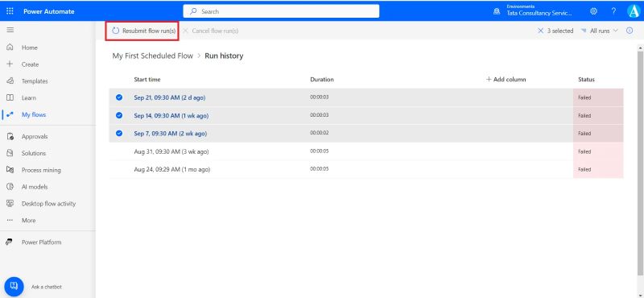Open the All runs filter dropdown
The width and height of the screenshot is (644, 298).
[600, 31]
